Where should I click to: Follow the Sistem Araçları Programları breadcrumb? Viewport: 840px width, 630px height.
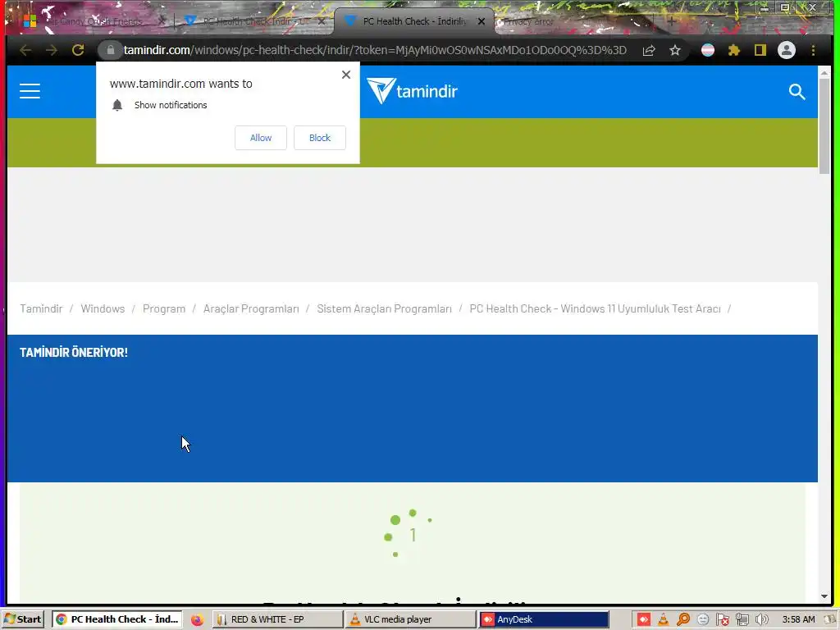point(384,308)
